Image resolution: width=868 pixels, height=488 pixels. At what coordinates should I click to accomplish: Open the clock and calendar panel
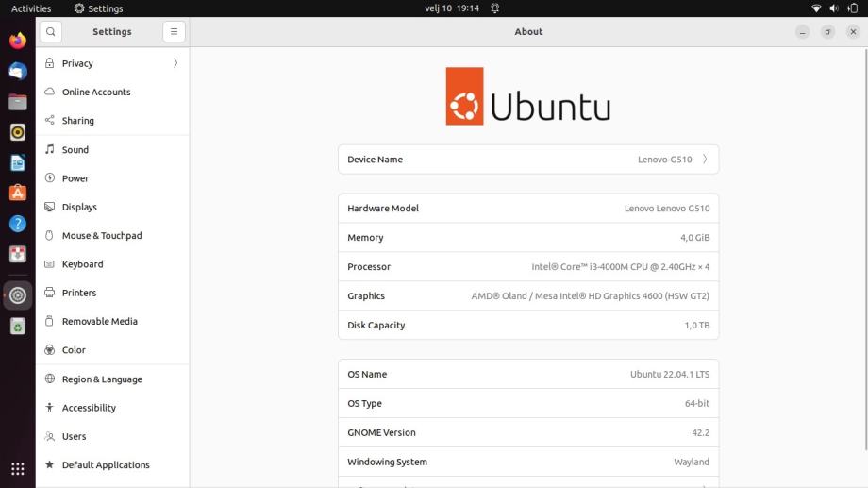453,8
